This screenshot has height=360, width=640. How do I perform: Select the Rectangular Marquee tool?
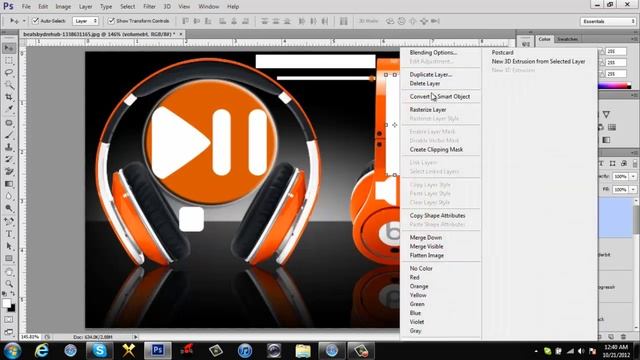click(9, 60)
